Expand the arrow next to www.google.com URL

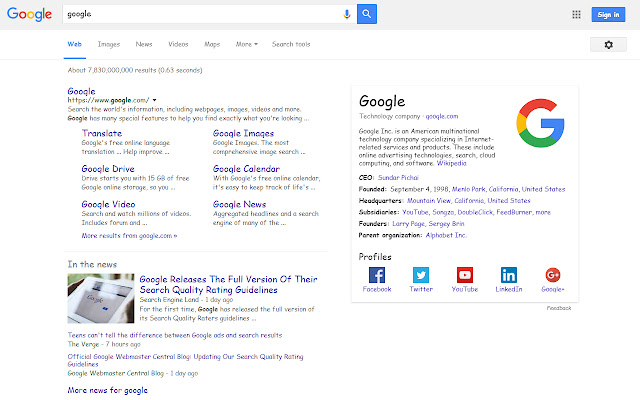tap(154, 100)
